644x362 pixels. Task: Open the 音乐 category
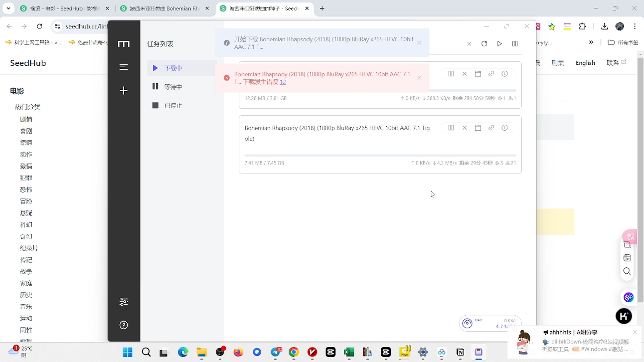pyautogui.click(x=26, y=306)
